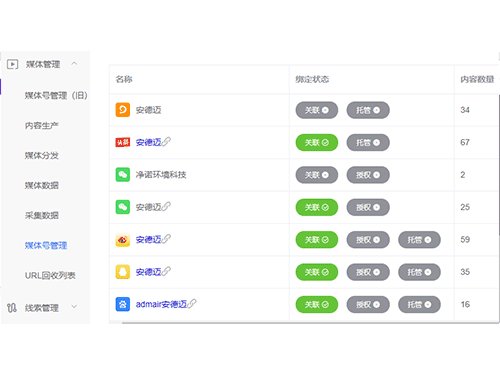The width and height of the screenshot is (500, 375).
Task: Click the chain-link icon in the 25-count row
Action: tap(166, 206)
